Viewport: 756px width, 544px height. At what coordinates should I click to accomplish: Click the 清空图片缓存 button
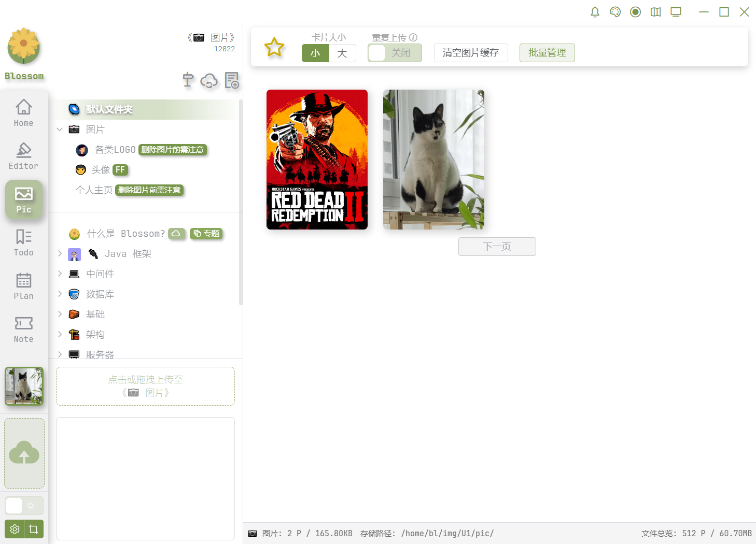[x=471, y=53]
